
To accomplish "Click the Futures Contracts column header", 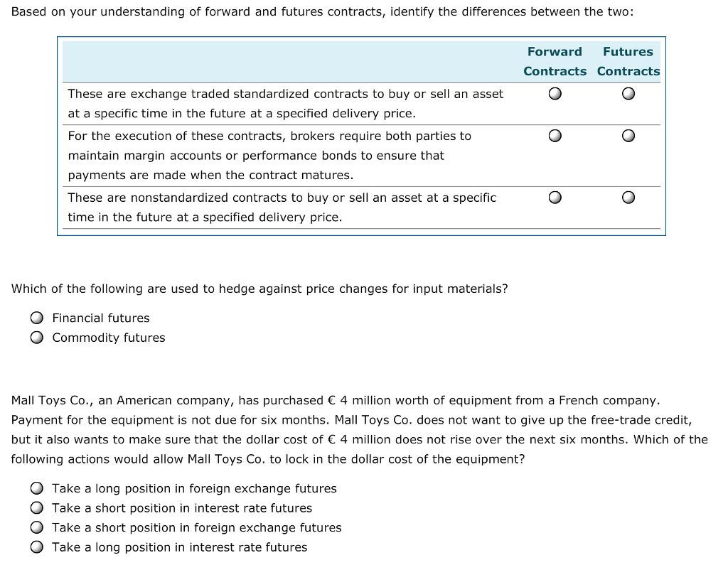I will tap(628, 61).
